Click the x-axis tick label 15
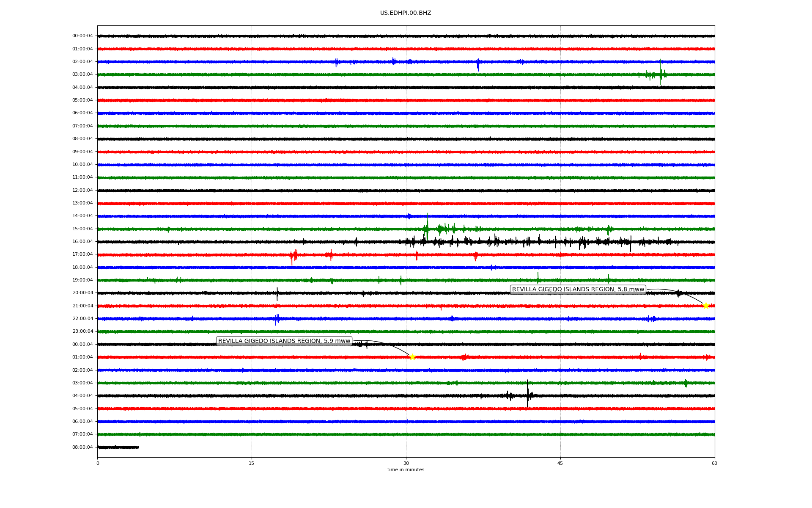The height and width of the screenshot is (508, 812). [252, 463]
